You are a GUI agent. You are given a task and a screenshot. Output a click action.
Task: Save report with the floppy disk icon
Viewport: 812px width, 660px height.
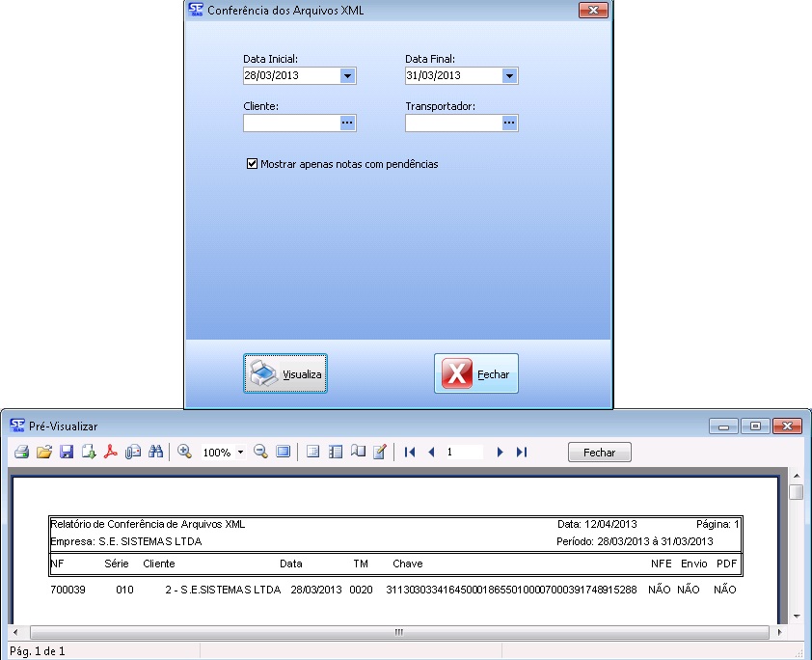67,452
